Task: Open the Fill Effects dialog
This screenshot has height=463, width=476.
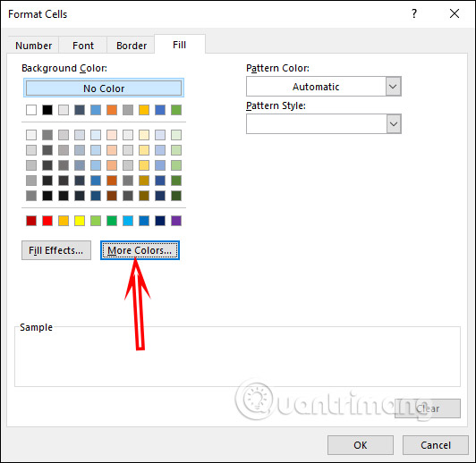Action: 56,250
